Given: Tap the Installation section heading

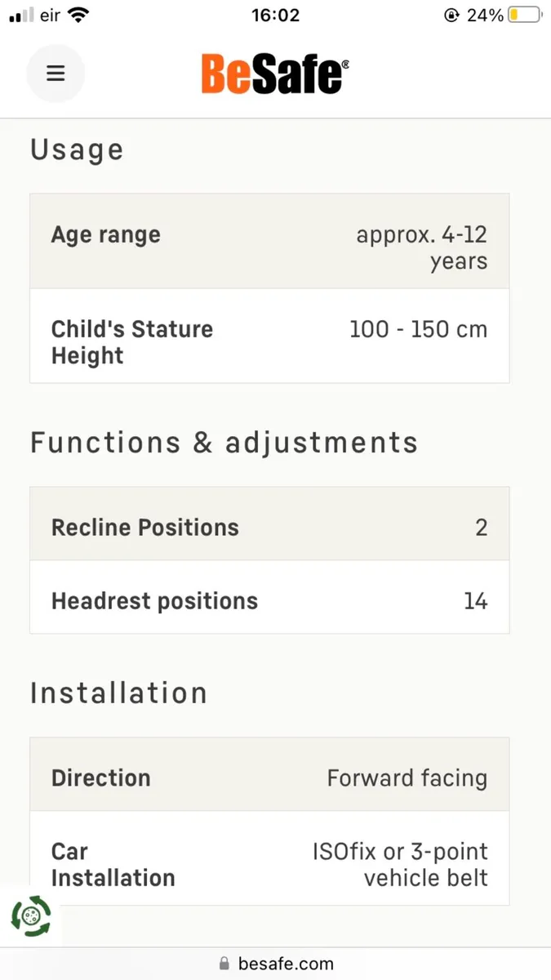Looking at the screenshot, I should point(118,693).
